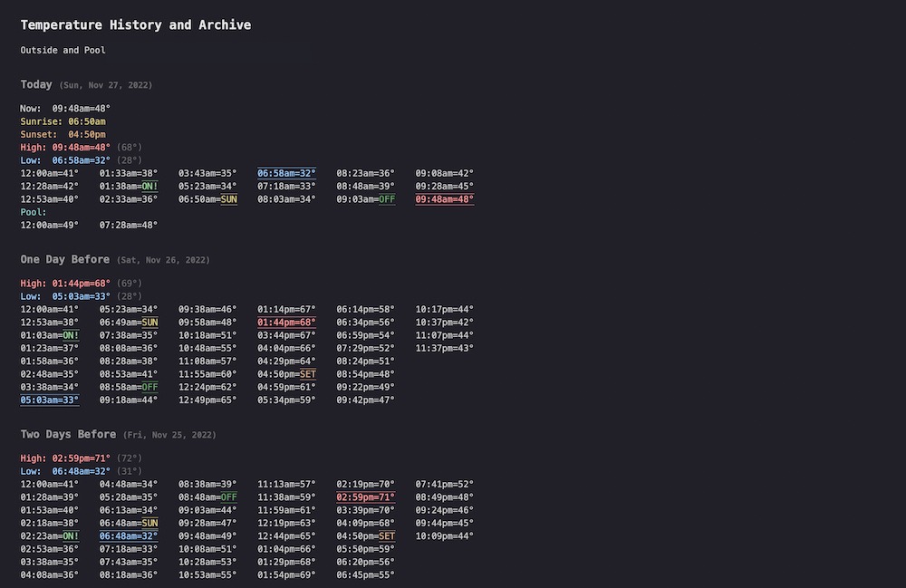The width and height of the screenshot is (906, 588).
Task: Click the One Day Before heading
Action: [64, 259]
